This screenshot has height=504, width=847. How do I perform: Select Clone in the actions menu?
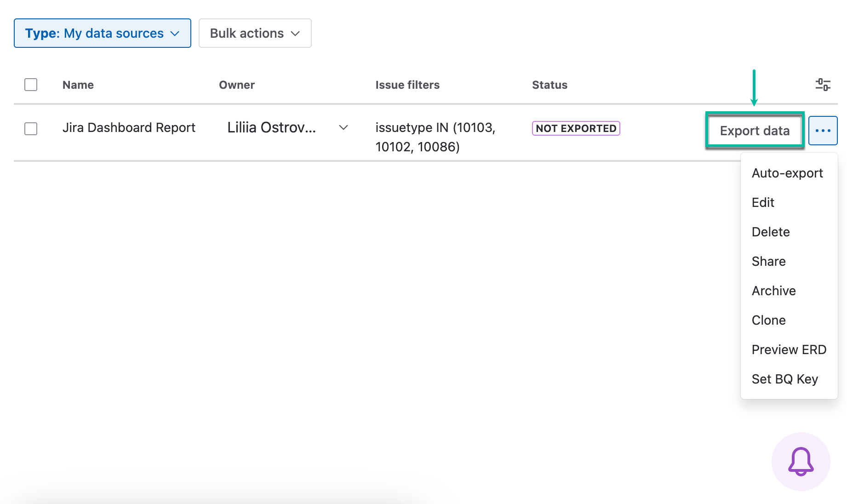[x=789, y=320]
